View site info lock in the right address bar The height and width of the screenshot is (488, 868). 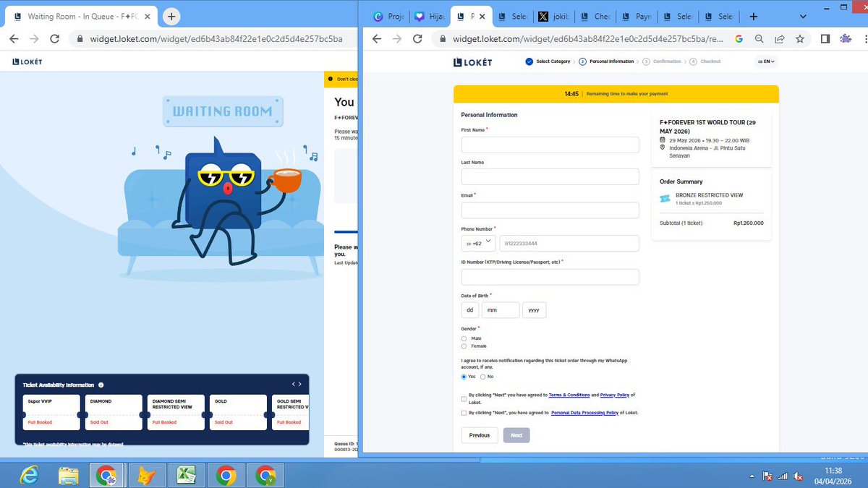[441, 40]
